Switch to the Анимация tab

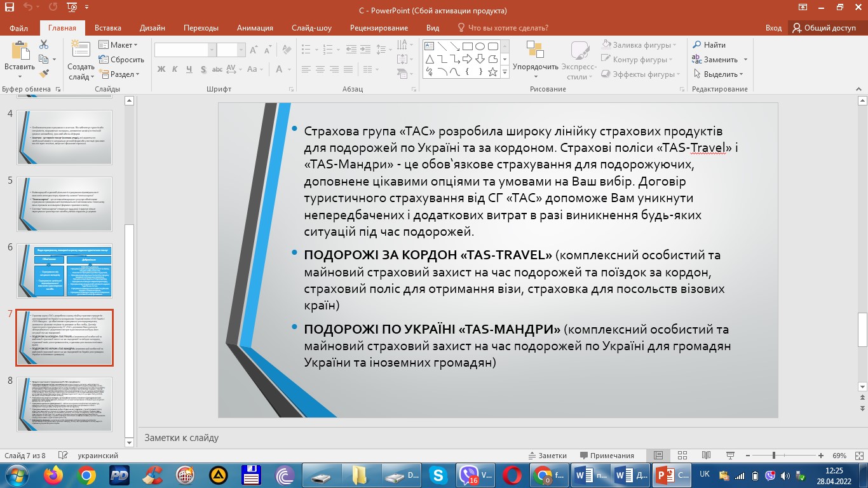(x=255, y=28)
